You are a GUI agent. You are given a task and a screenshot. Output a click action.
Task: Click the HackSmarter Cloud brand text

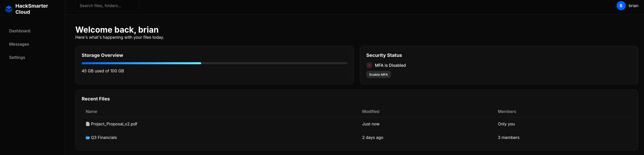32,9
